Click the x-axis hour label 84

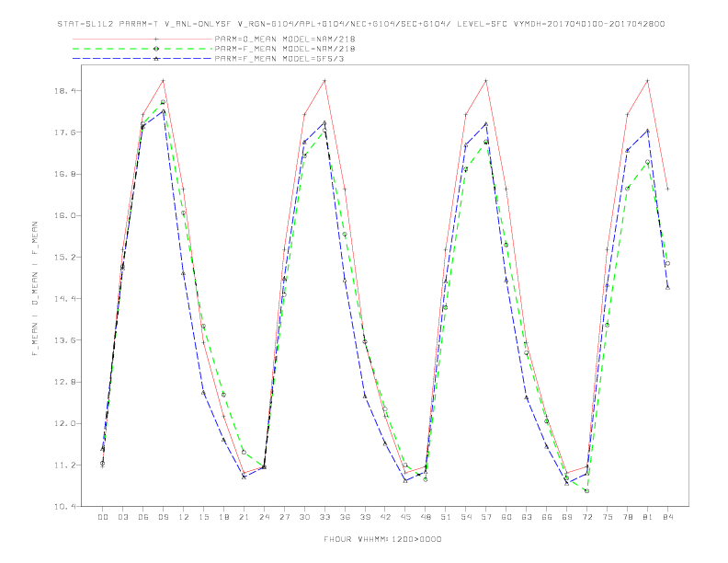[668, 517]
